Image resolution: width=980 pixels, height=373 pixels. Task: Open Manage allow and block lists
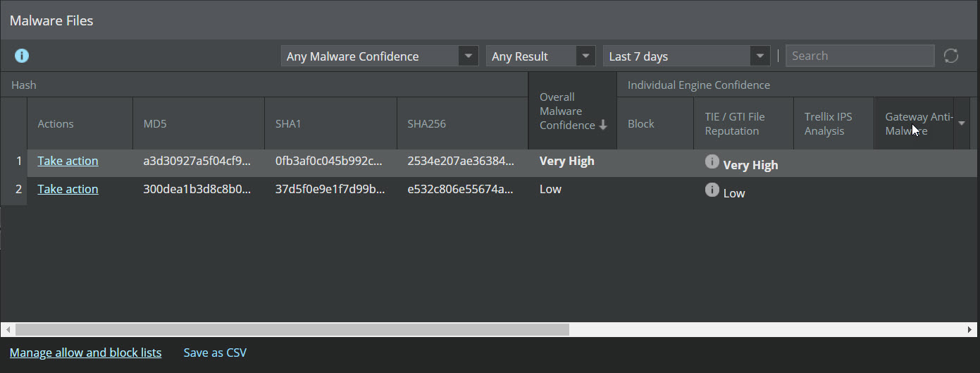tap(85, 353)
